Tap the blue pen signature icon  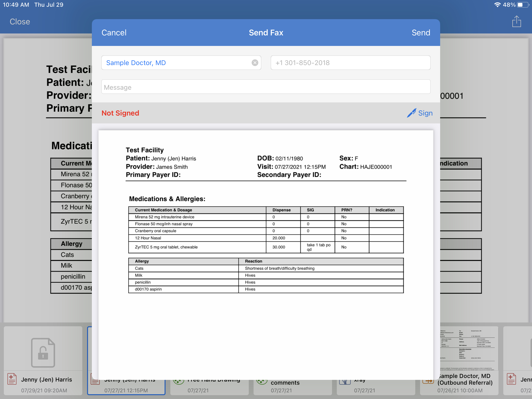[x=411, y=113]
